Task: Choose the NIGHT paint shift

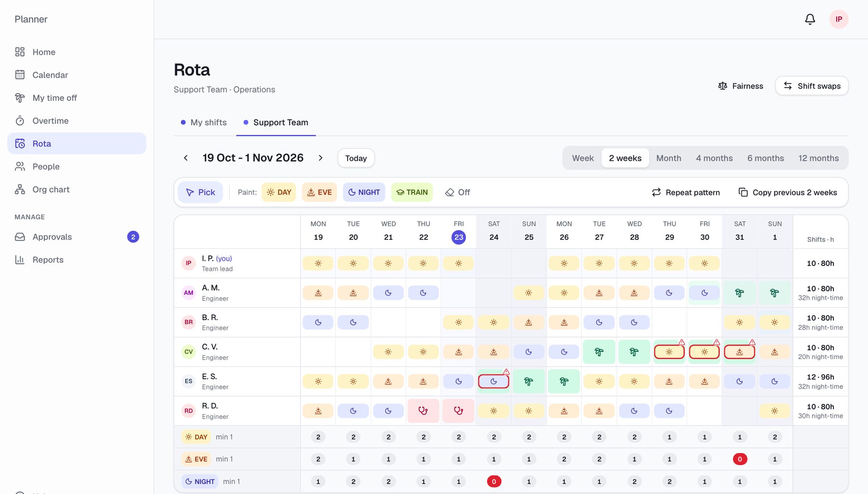Action: [x=364, y=192]
